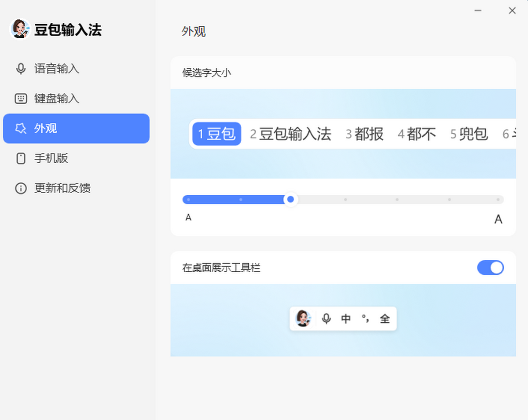Click the info icon beside 更新和反馈
Image resolution: width=528 pixels, height=420 pixels.
(21, 188)
